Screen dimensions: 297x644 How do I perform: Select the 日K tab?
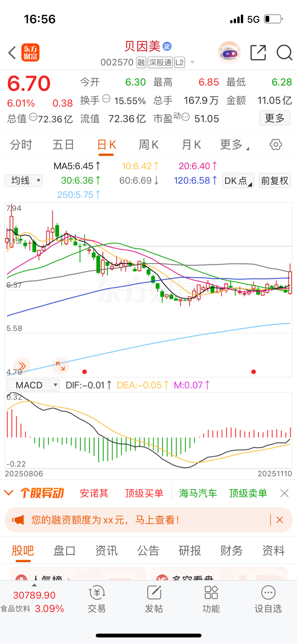click(106, 145)
